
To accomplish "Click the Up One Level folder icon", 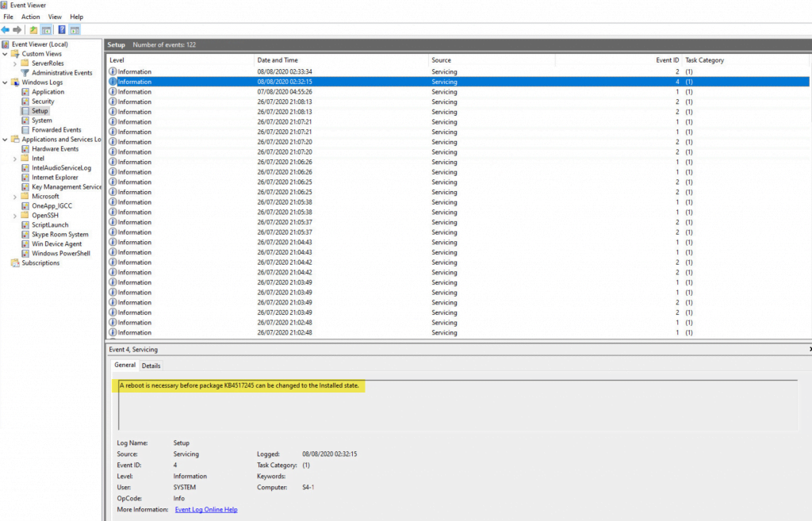I will click(x=33, y=30).
